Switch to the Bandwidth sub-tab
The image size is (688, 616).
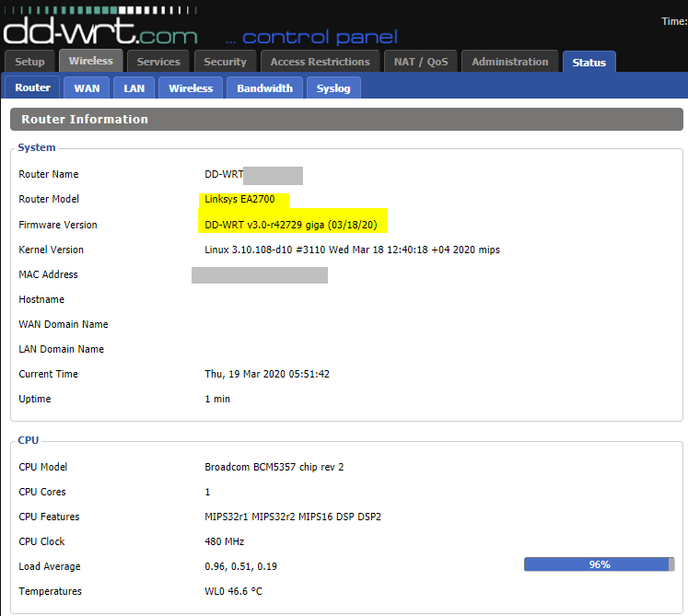264,87
